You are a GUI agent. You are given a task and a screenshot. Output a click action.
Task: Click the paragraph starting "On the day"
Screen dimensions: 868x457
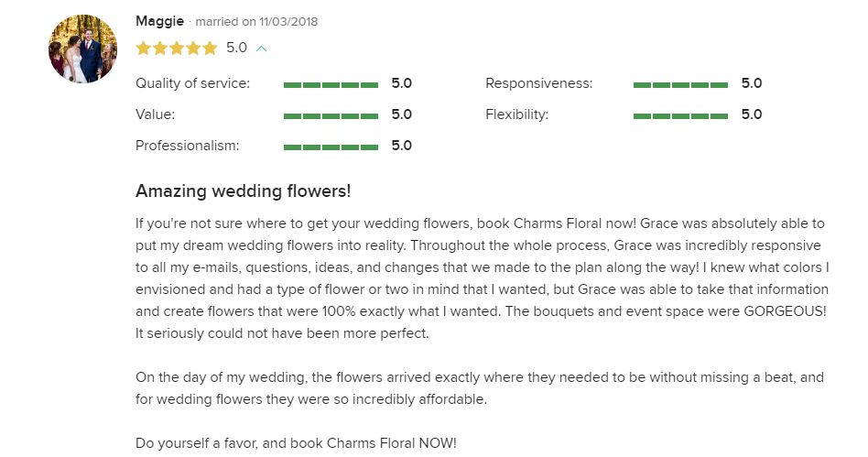point(480,388)
